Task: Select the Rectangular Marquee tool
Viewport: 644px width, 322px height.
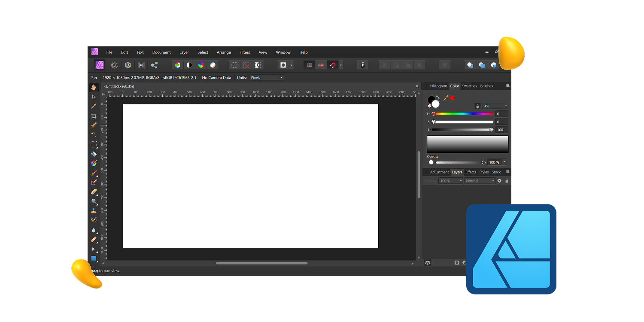Action: click(x=94, y=144)
